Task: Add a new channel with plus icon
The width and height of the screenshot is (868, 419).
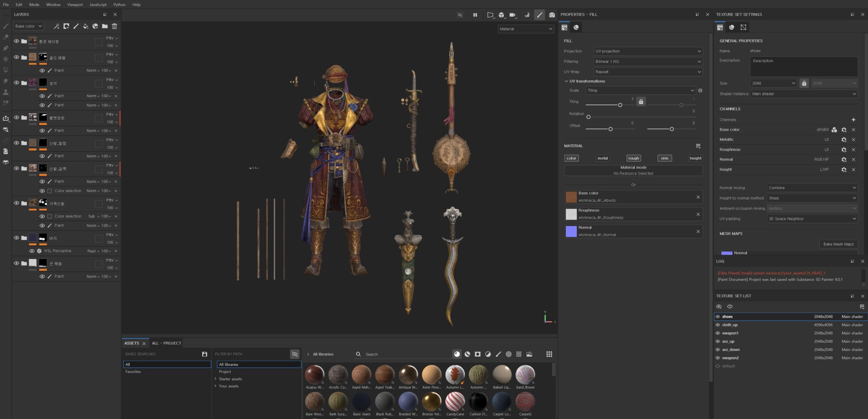Action: point(853,120)
